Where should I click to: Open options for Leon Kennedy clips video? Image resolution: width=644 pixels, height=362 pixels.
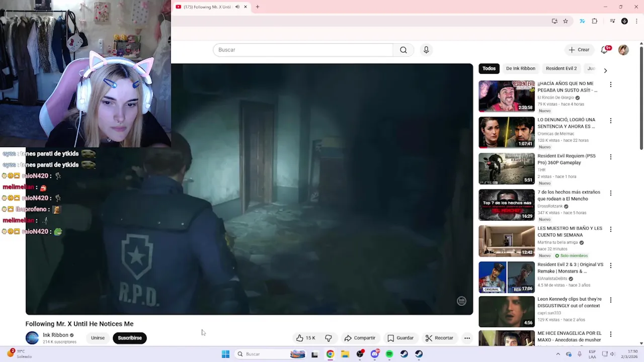(x=611, y=300)
